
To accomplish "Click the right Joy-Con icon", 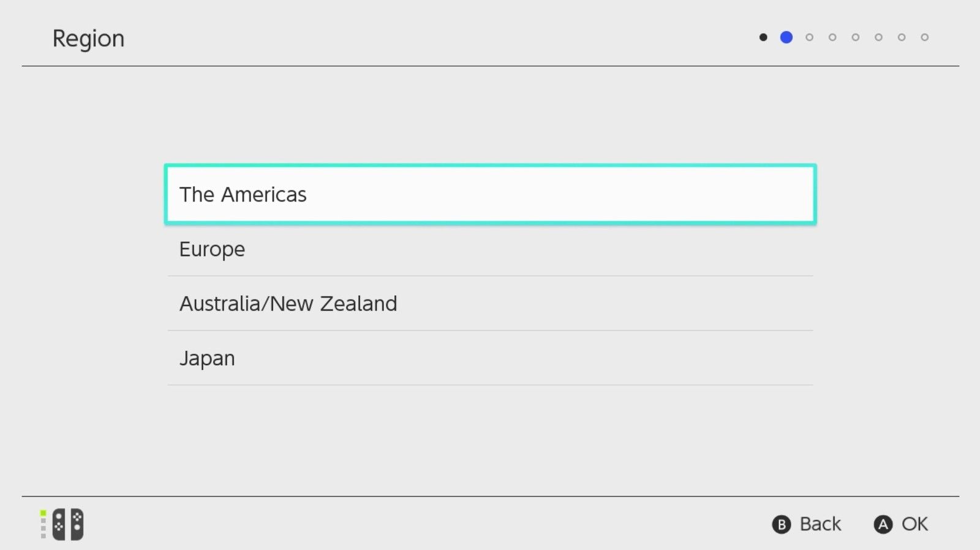I will (x=77, y=525).
